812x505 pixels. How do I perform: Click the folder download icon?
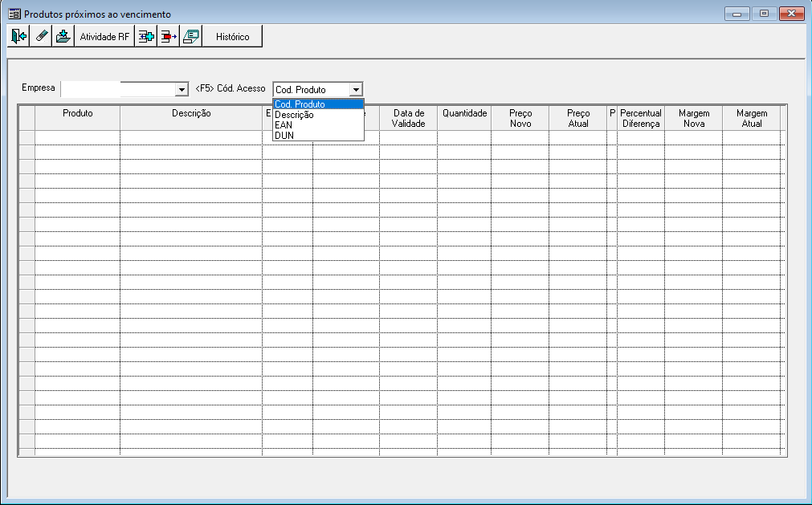[63, 36]
